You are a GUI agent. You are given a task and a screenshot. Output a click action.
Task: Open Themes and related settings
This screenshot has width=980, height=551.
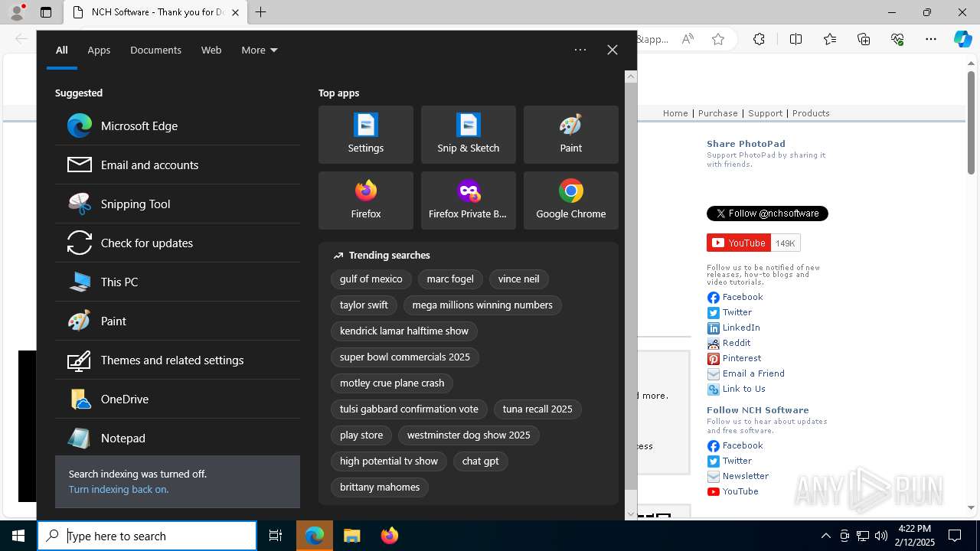coord(178,360)
